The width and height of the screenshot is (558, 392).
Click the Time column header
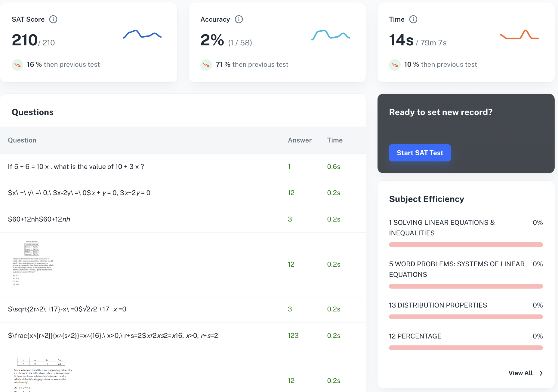coord(335,140)
